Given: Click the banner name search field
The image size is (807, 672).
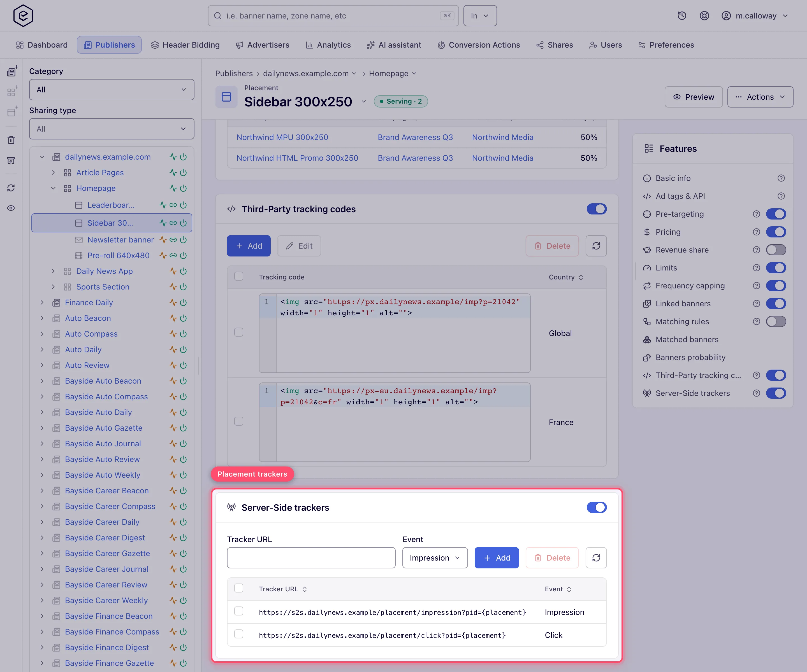Looking at the screenshot, I should [x=333, y=16].
